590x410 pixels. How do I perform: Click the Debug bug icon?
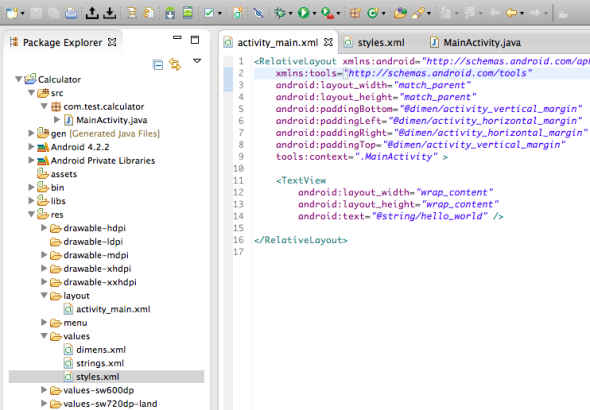280,13
